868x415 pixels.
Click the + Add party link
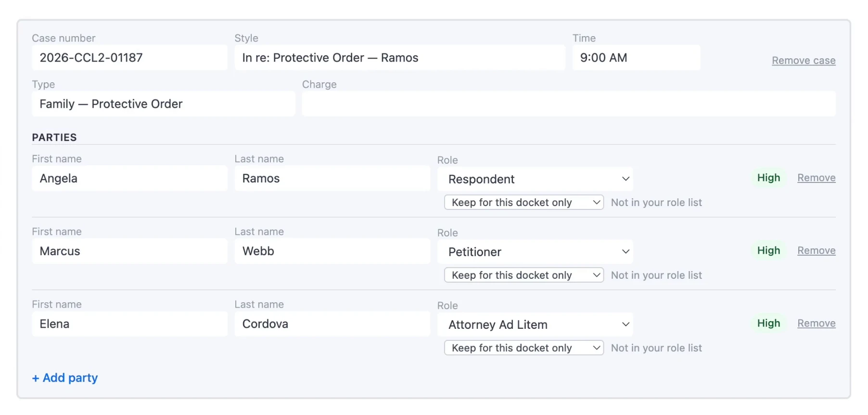click(65, 378)
